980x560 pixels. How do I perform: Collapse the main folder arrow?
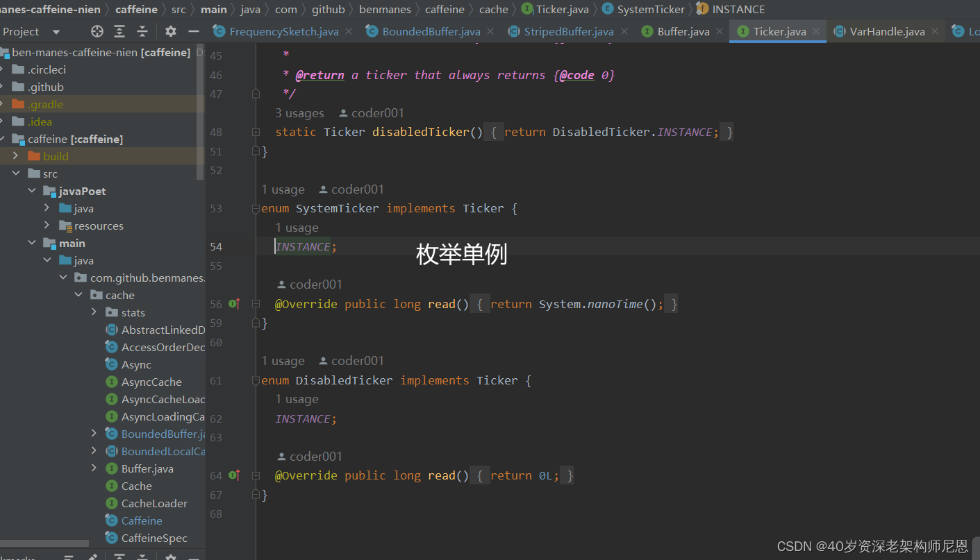click(31, 243)
